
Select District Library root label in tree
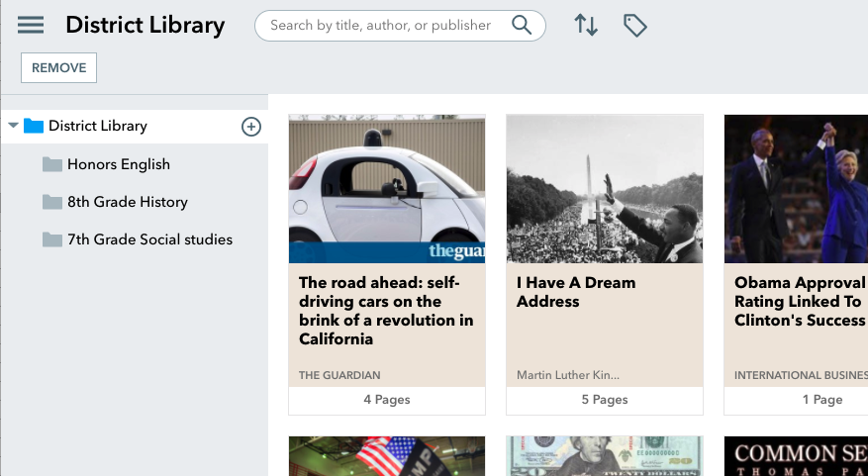click(x=98, y=127)
